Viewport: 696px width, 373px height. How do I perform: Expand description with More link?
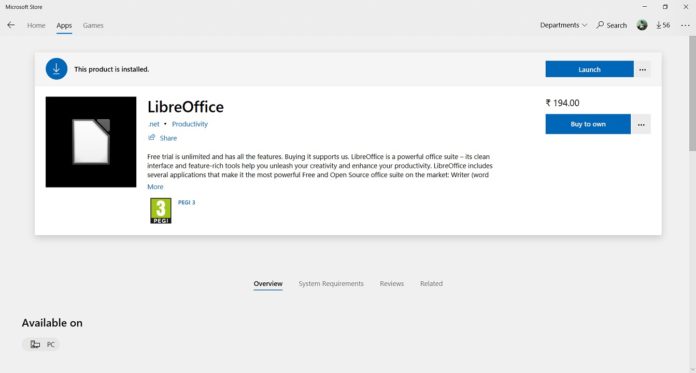[x=155, y=186]
